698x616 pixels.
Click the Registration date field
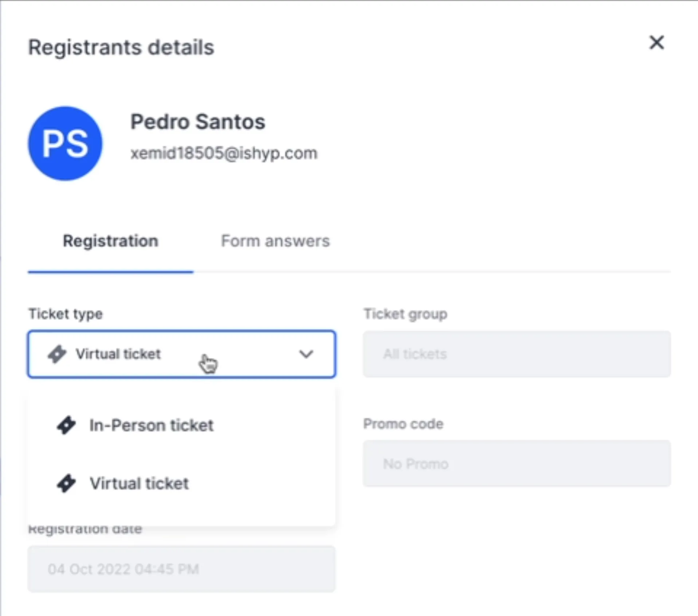(x=181, y=569)
